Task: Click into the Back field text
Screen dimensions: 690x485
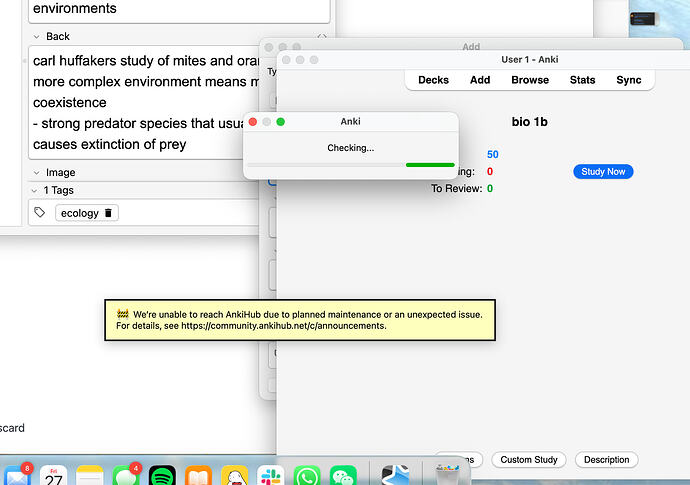Action: tap(145, 102)
